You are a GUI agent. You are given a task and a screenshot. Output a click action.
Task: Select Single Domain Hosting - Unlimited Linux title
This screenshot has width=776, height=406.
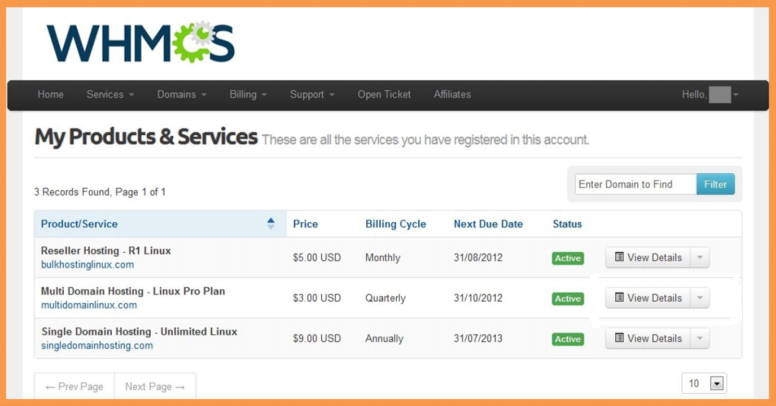[139, 332]
